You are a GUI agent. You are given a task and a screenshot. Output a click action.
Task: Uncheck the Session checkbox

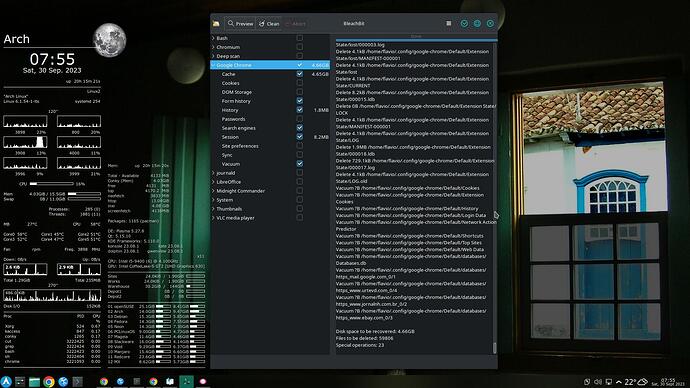[300, 137]
